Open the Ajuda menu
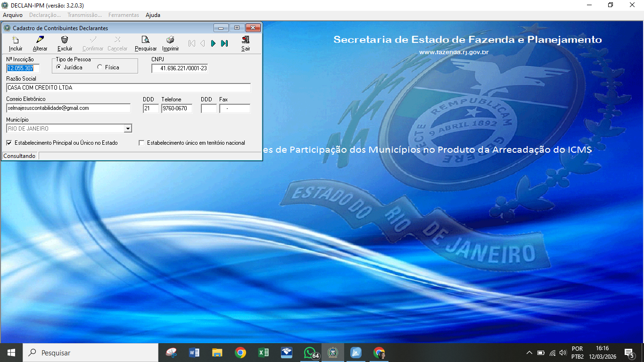 pyautogui.click(x=153, y=15)
